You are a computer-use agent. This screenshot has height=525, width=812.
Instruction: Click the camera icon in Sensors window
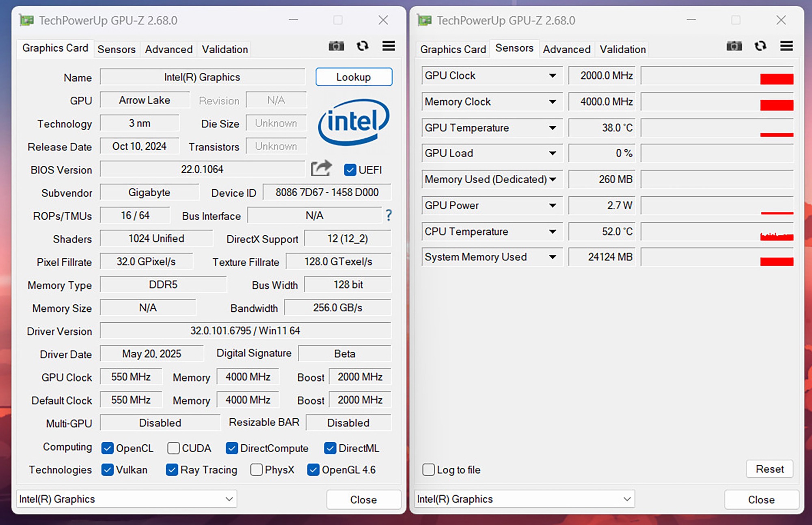point(734,46)
